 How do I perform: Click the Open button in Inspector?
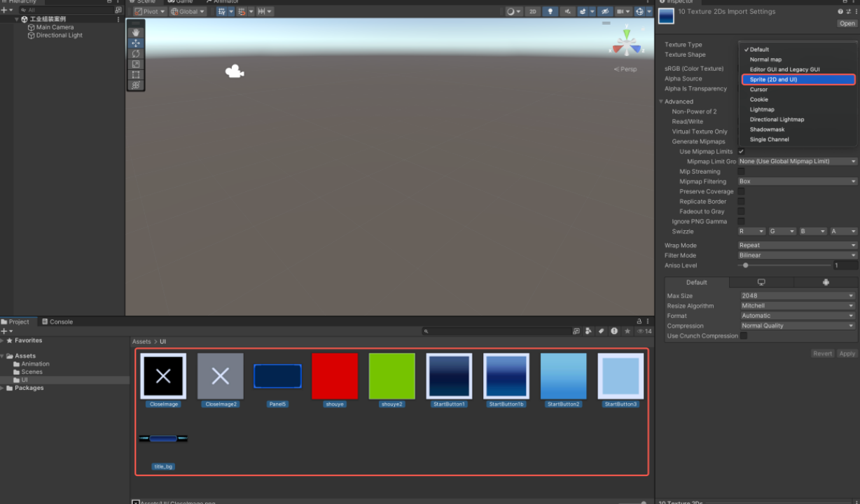click(x=847, y=24)
